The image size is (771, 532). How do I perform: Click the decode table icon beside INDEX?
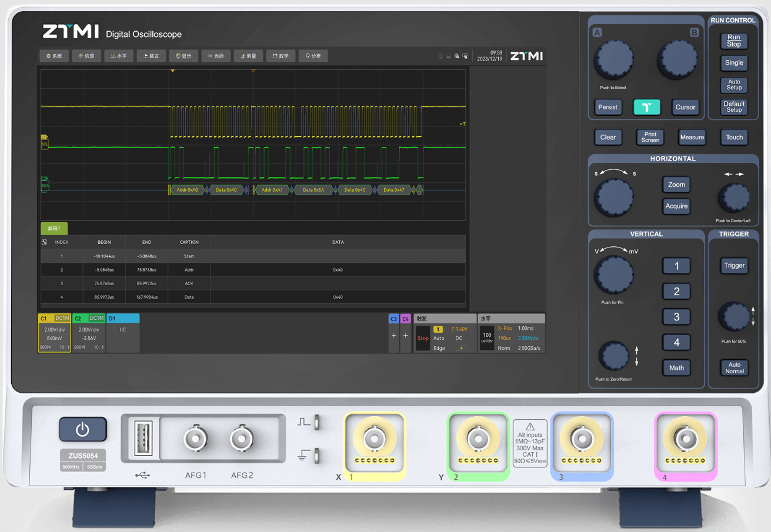click(44, 242)
